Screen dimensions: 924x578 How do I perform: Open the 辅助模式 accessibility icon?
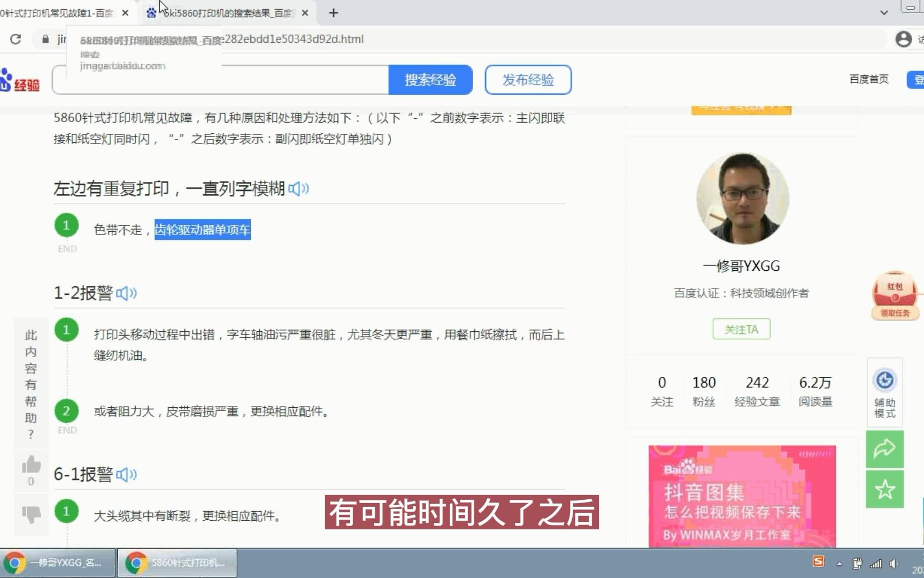(885, 393)
